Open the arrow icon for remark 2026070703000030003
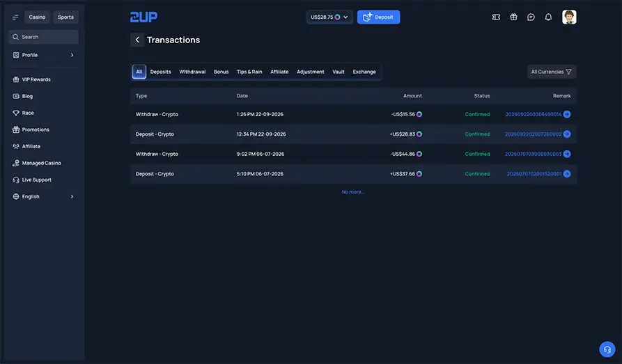 (567, 154)
